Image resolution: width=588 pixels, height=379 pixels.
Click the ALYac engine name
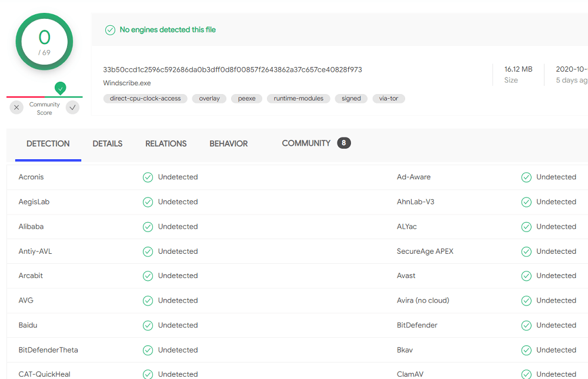coord(407,226)
